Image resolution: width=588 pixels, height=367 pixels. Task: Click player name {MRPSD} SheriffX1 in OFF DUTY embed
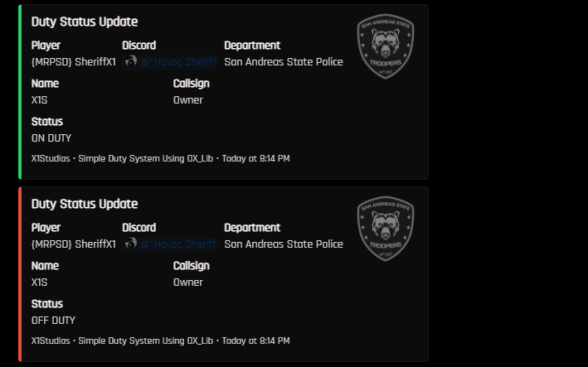click(73, 244)
